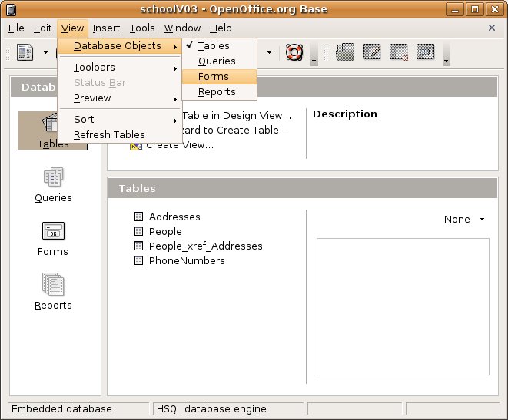The height and width of the screenshot is (420, 508).
Task: Close the schoolV03 window
Action: [x=494, y=9]
